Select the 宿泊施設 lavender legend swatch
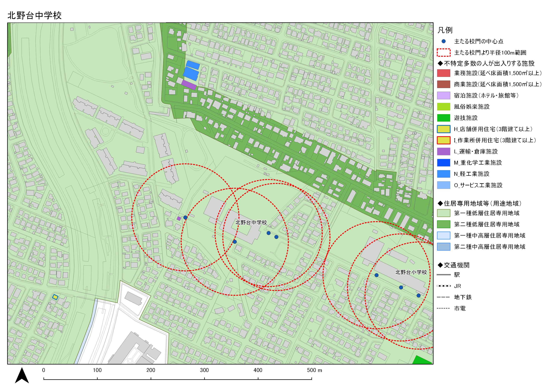Screen dimensions: 555x392 [x=444, y=95]
